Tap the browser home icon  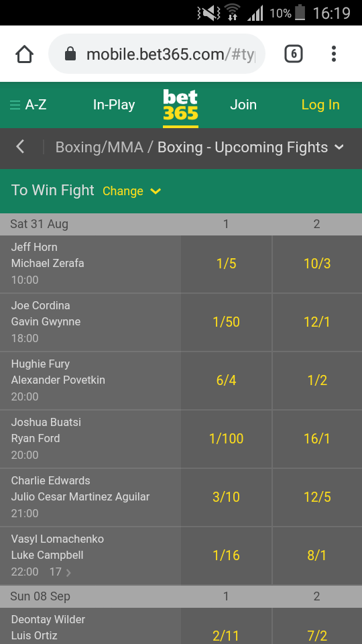[x=24, y=54]
